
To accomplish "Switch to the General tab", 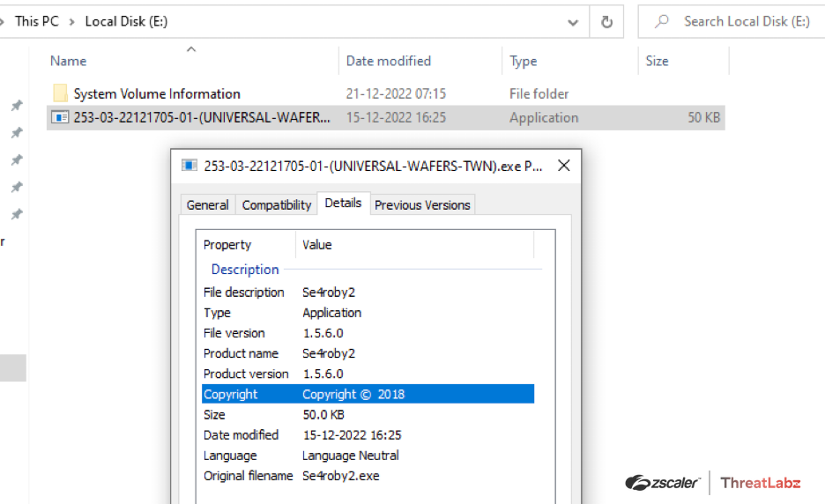I will (208, 204).
